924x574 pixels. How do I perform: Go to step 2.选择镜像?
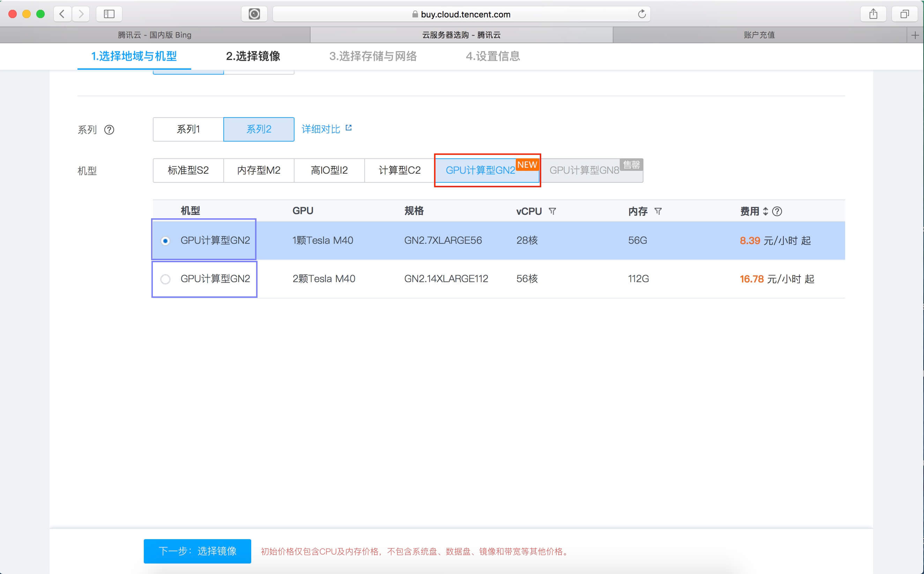253,56
